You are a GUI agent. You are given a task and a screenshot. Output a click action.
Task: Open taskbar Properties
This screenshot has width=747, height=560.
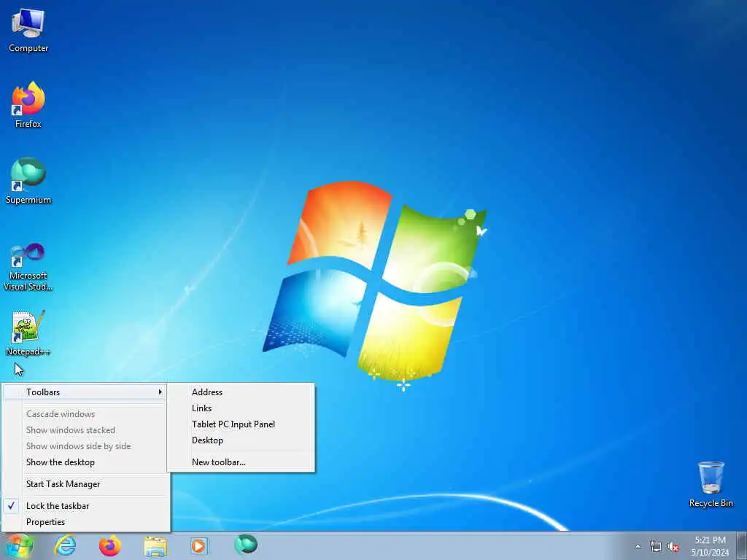point(86,522)
